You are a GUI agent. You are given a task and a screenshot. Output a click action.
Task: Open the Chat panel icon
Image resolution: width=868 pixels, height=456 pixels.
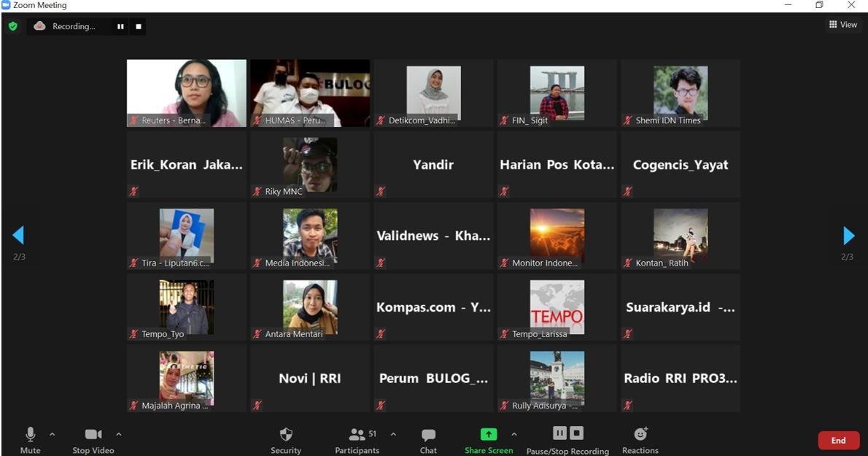coord(428,435)
